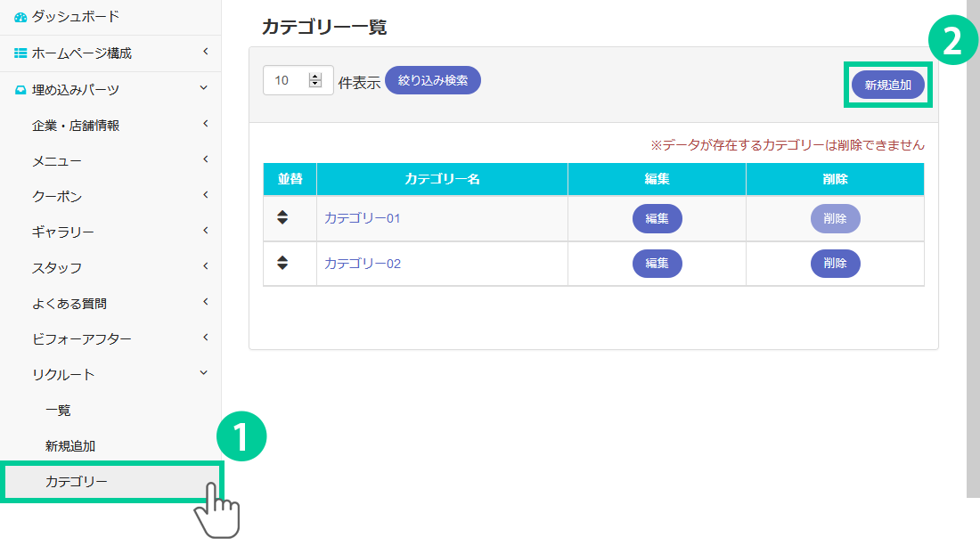Expand the 企業・店舗情報 submenu chevron
Image resolution: width=980 pixels, height=554 pixels.
(x=205, y=124)
